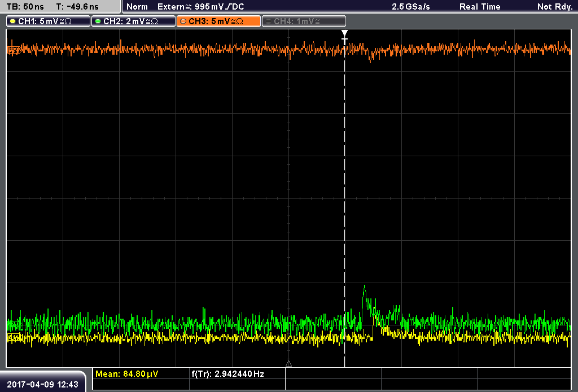
Task: Click the time reference triangle at the bottom
Action: [288, 364]
